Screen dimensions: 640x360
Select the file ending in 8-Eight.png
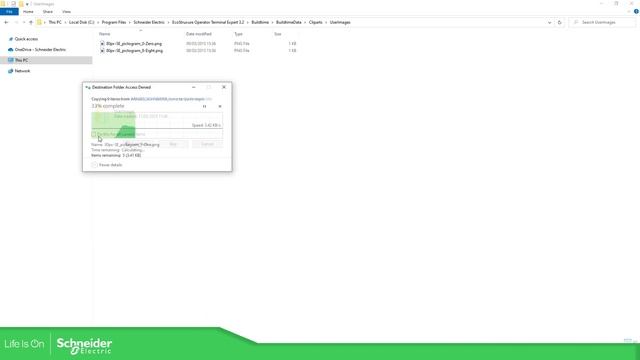(134, 51)
